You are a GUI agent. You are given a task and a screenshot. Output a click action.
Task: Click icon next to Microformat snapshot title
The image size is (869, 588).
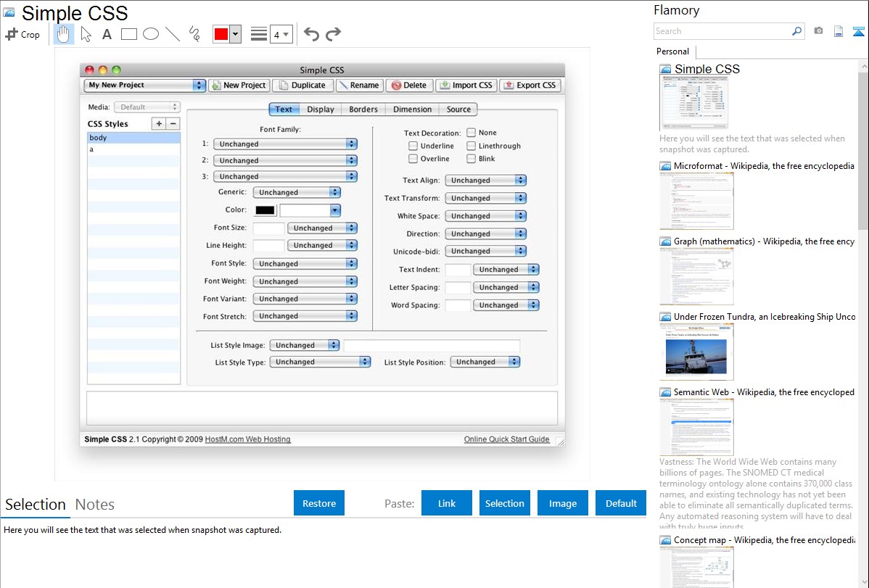point(665,166)
